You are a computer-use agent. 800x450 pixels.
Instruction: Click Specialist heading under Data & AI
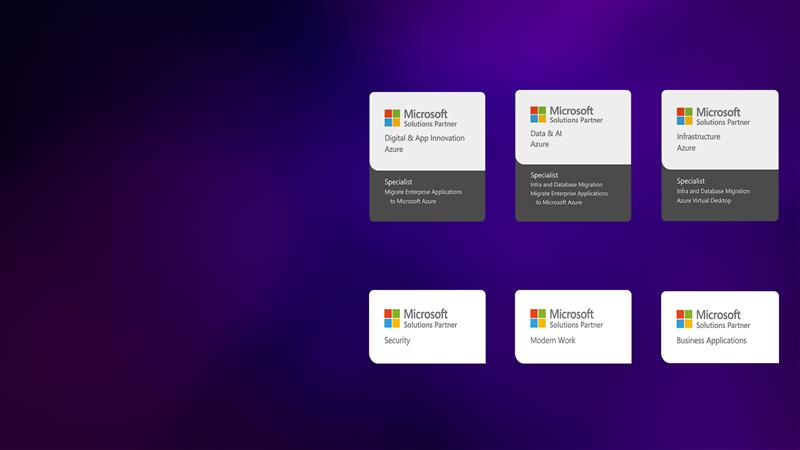[x=544, y=175]
